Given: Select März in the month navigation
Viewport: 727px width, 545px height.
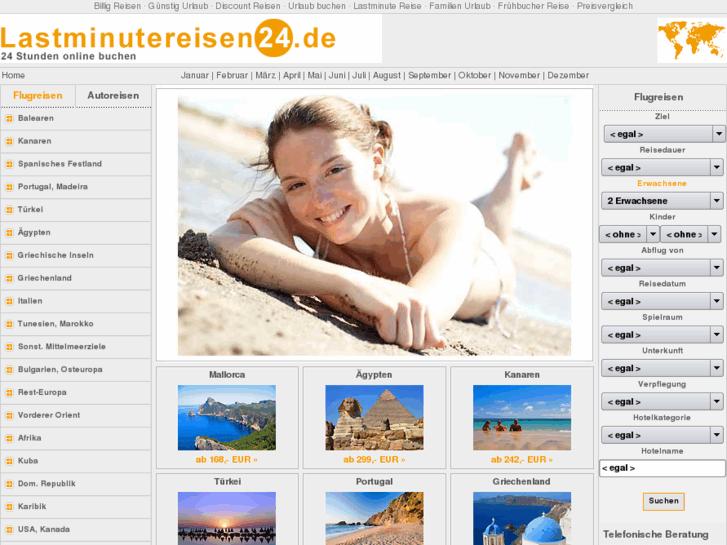Looking at the screenshot, I should click(265, 75).
